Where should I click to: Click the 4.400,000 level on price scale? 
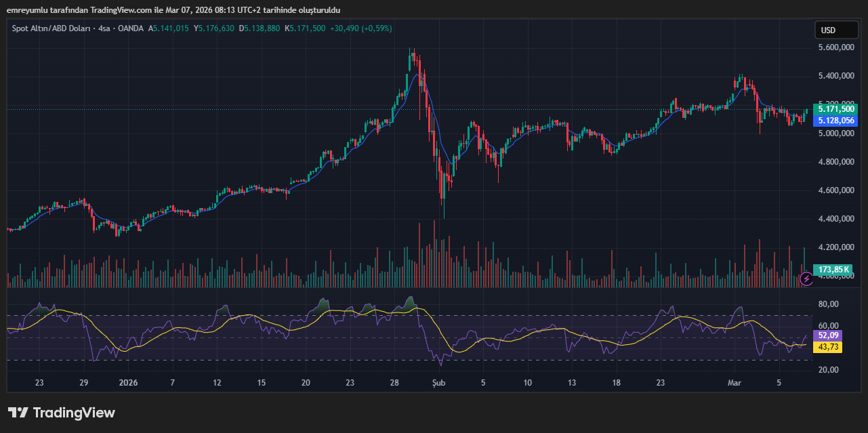click(x=837, y=219)
